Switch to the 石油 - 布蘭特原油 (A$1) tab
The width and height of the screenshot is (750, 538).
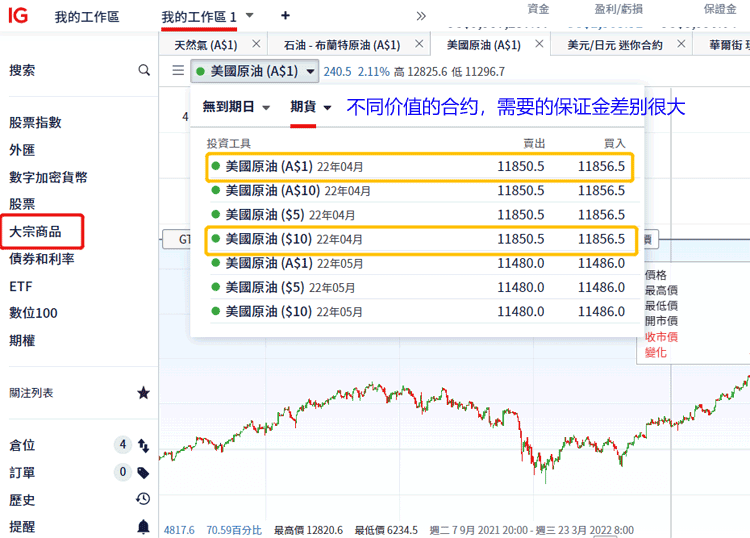coord(341,45)
